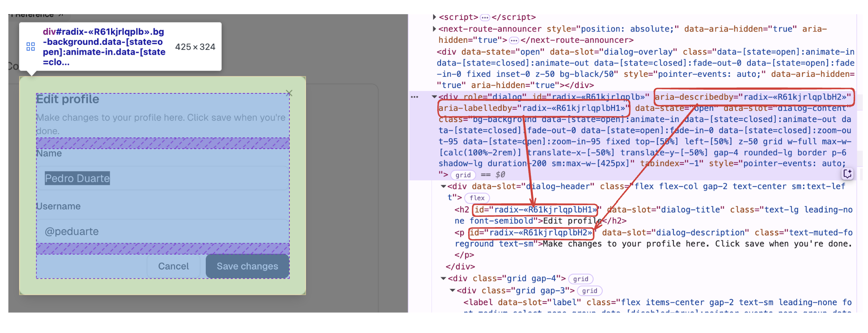Click the Edit profile dialog heading
Screen dimensions: 868x333
pyautogui.click(x=68, y=99)
